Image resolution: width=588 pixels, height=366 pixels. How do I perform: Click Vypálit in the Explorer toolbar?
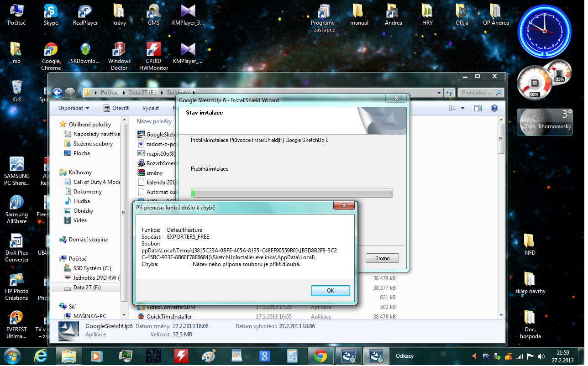tap(150, 108)
